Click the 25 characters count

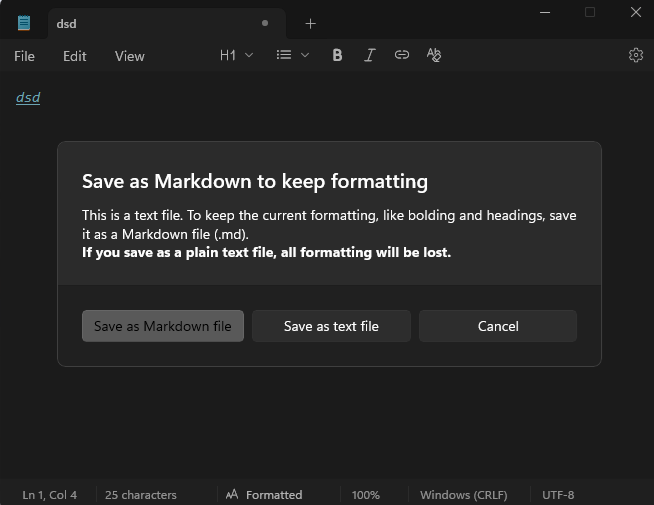141,495
